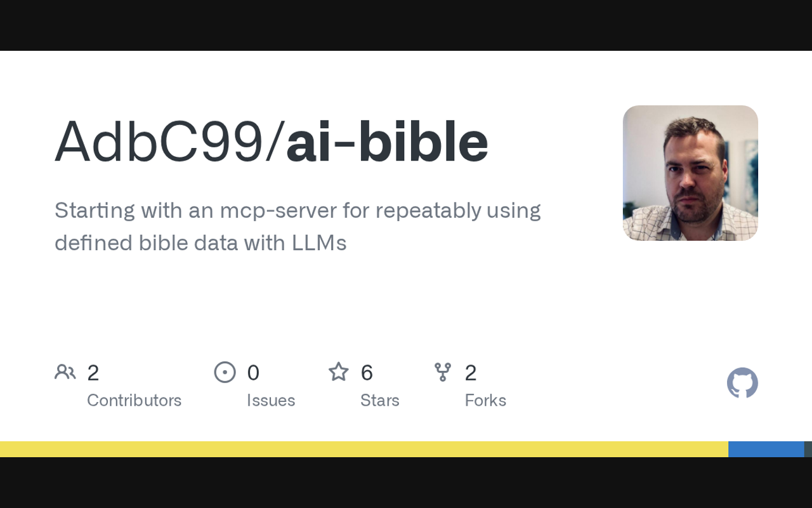Open the ai-bible repository name

(387, 142)
